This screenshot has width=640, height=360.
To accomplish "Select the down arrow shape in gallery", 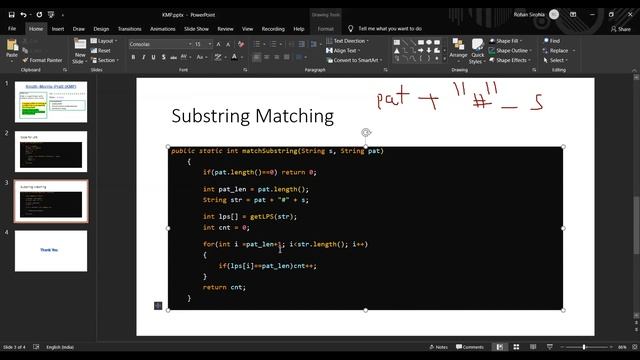I will click(x=429, y=50).
